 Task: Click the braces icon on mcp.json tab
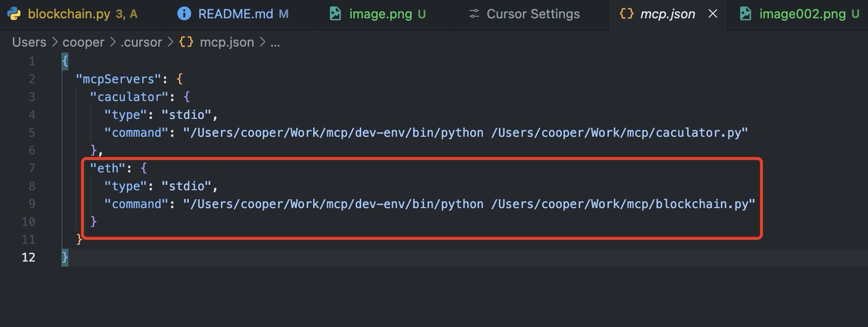pyautogui.click(x=626, y=14)
